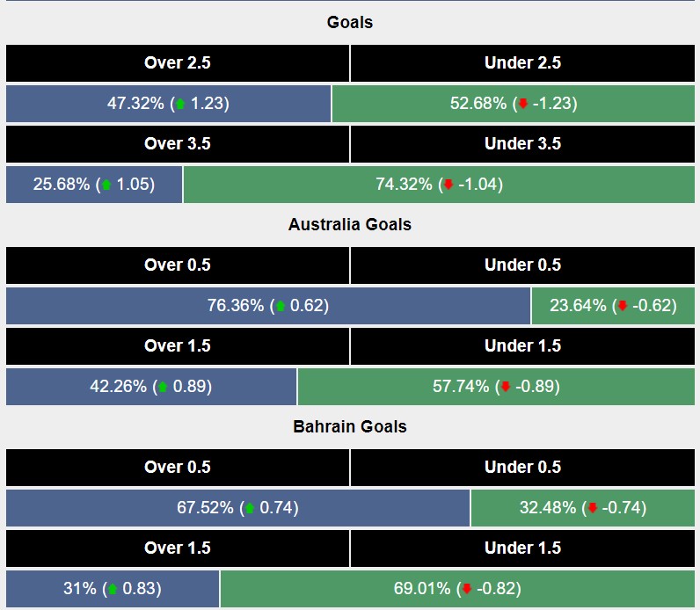700x610 pixels.
Task: Click green up arrow next to 67.52%
Action: pos(251,508)
